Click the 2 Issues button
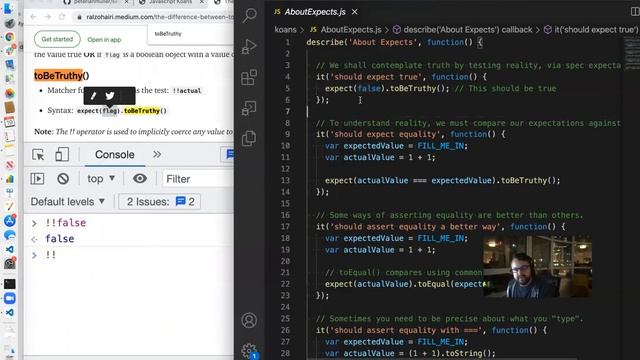Viewport: 640px width, 360px height. (x=160, y=202)
